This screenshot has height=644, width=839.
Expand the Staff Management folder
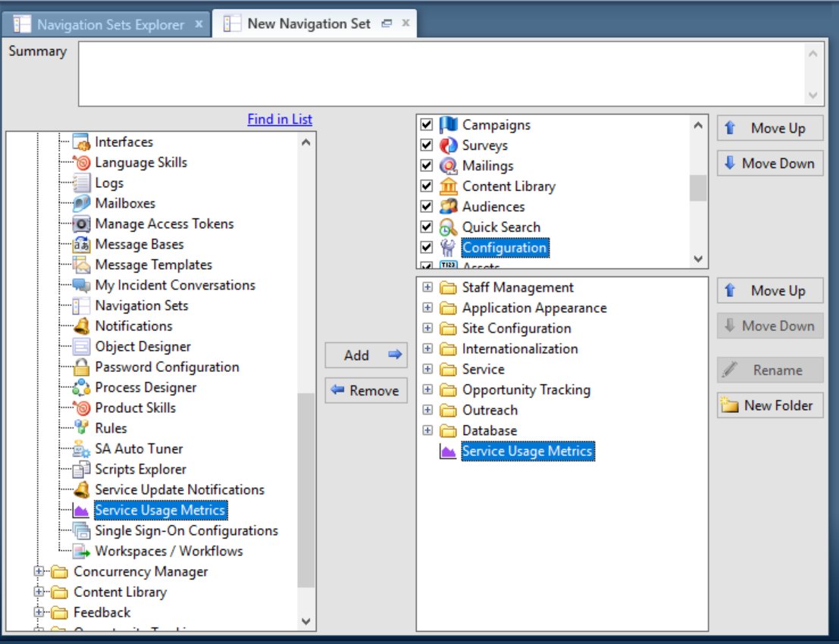pyautogui.click(x=427, y=287)
